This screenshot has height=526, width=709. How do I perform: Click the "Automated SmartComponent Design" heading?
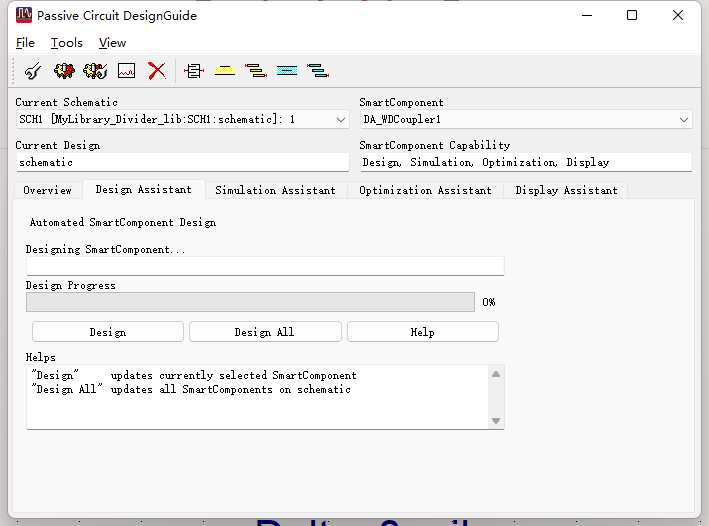[x=123, y=223]
